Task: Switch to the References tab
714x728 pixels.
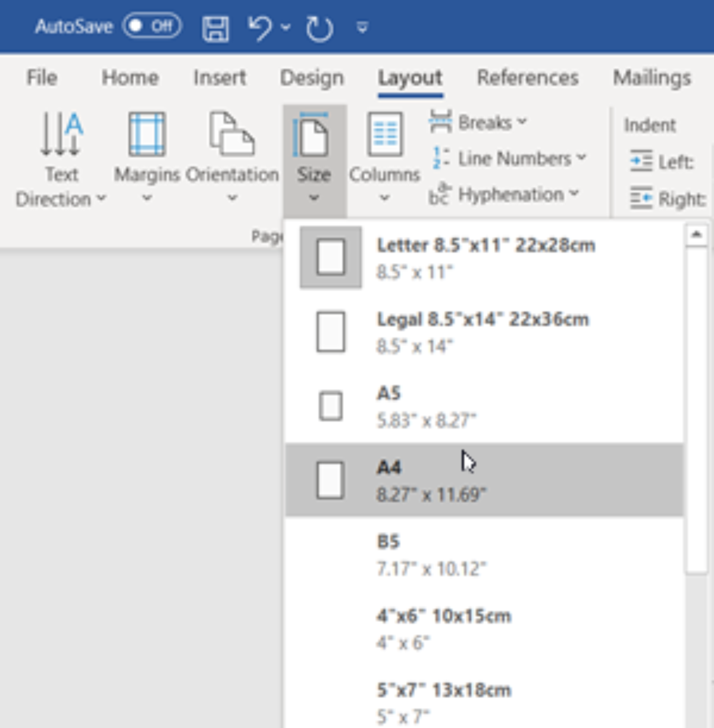Action: 527,77
